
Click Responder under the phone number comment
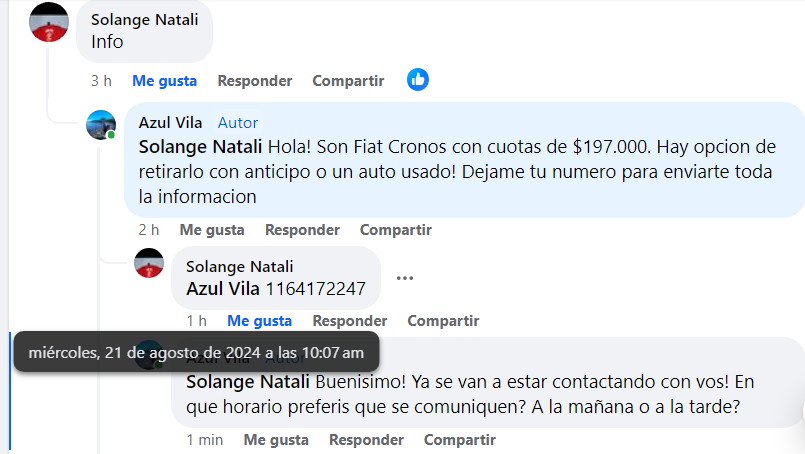click(350, 320)
